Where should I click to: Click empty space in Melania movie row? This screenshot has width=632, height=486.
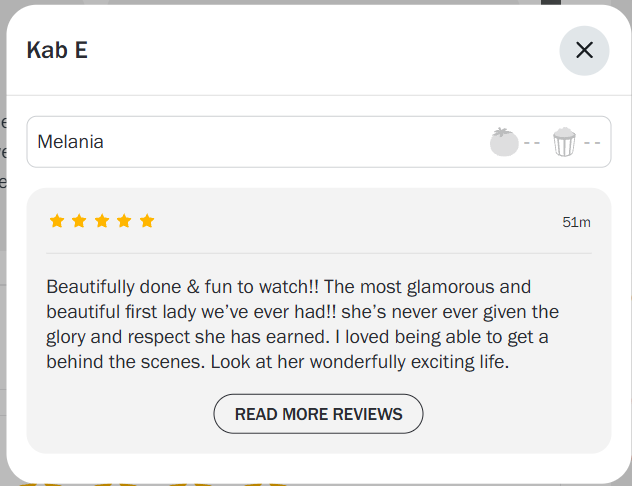coord(300,142)
